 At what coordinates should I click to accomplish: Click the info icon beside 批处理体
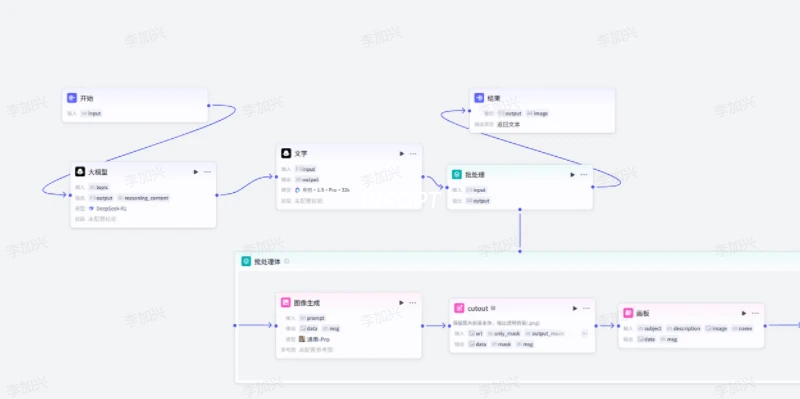287,261
